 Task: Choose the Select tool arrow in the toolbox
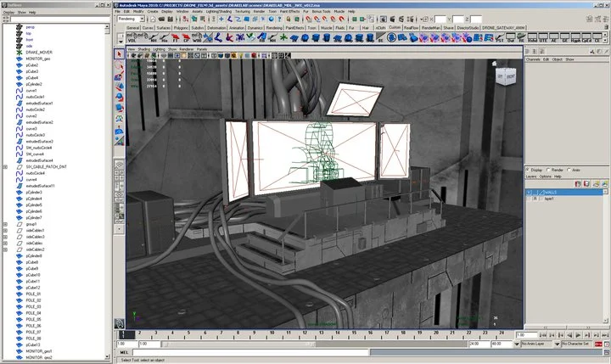click(x=120, y=54)
